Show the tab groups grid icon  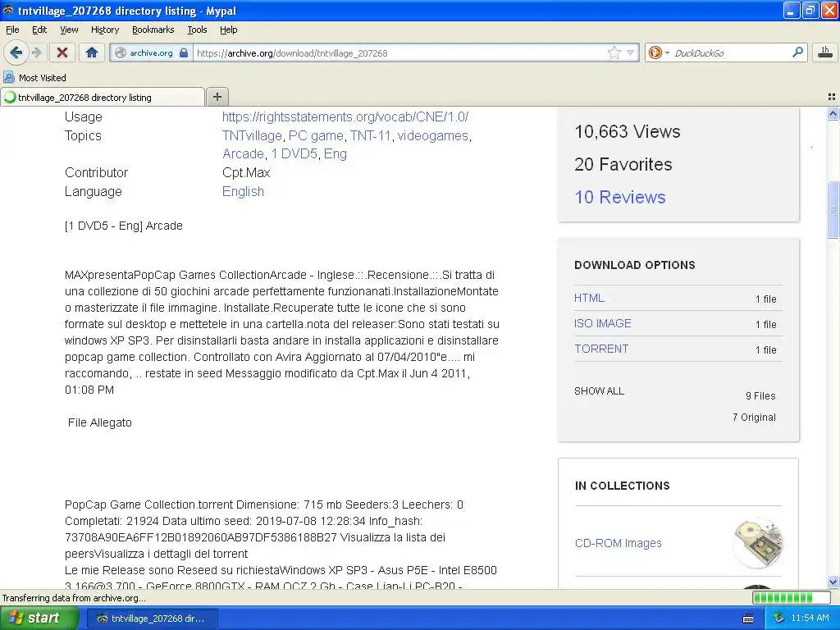[x=832, y=97]
